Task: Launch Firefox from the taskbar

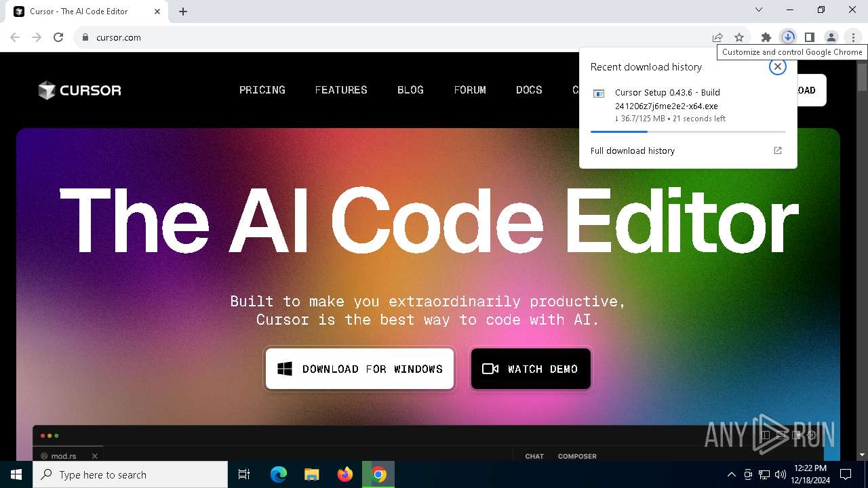Action: [345, 474]
